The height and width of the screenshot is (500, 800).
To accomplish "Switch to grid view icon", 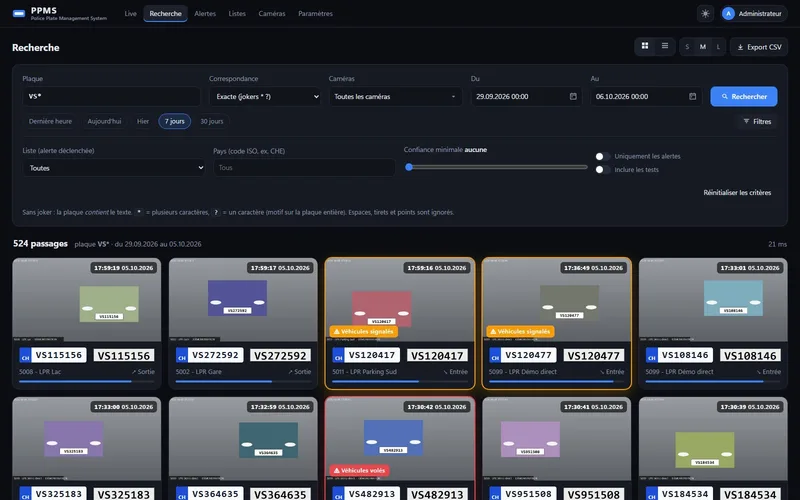I will pyautogui.click(x=645, y=46).
